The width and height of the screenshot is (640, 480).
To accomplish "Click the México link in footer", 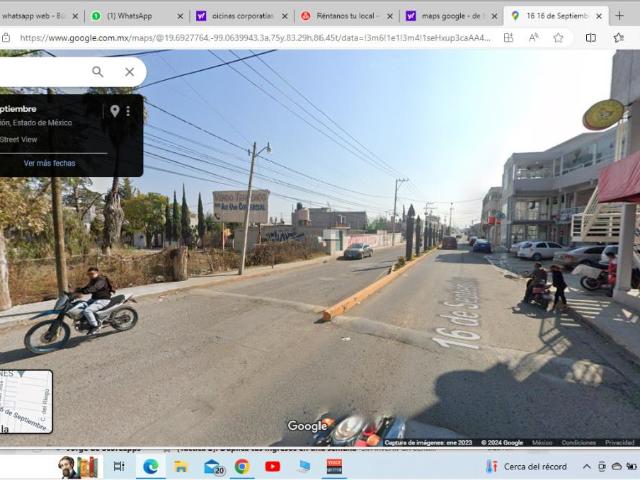I will click(x=542, y=442).
